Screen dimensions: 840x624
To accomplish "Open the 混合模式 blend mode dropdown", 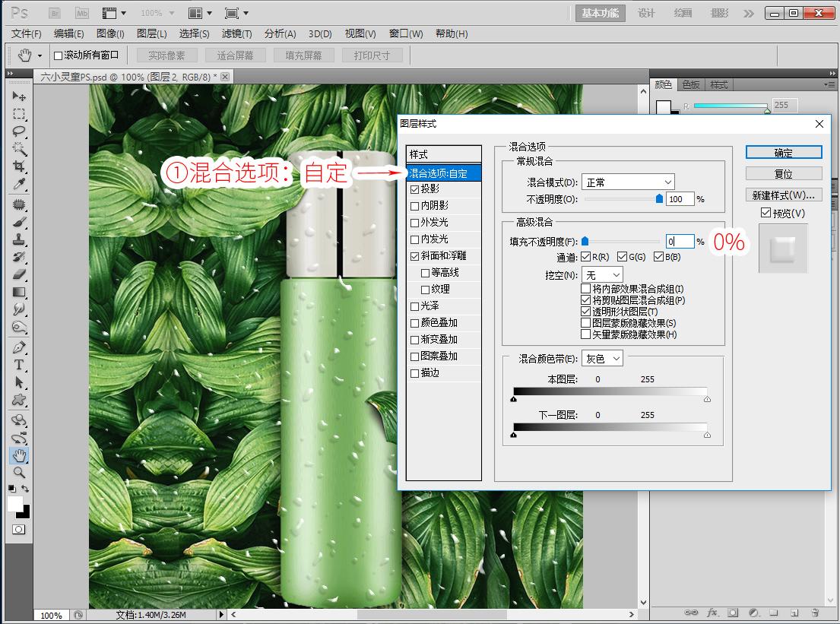I will click(628, 182).
